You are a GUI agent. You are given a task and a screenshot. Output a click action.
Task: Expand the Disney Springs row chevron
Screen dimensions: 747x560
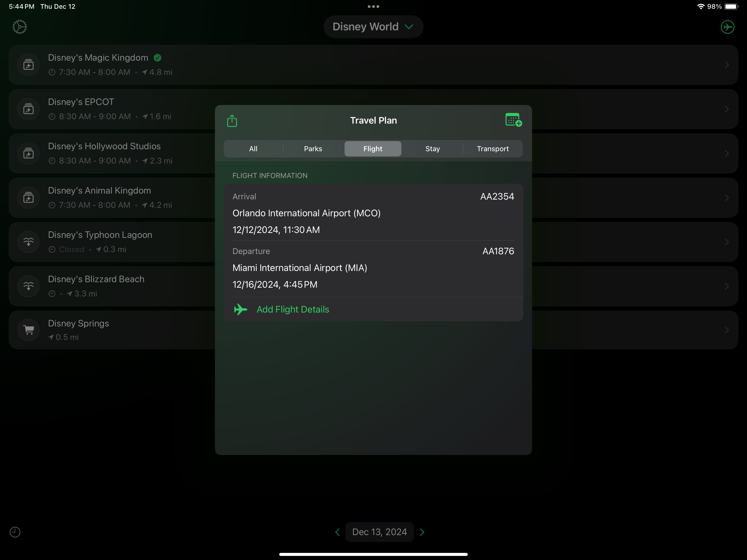[727, 330]
